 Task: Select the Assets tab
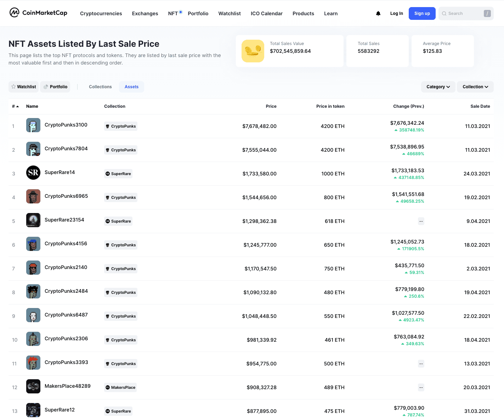(131, 87)
